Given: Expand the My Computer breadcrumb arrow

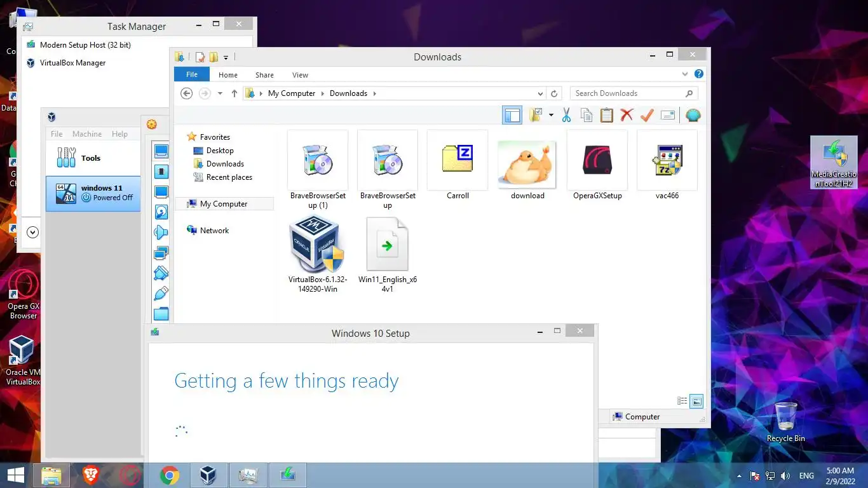Looking at the screenshot, I should [x=322, y=93].
